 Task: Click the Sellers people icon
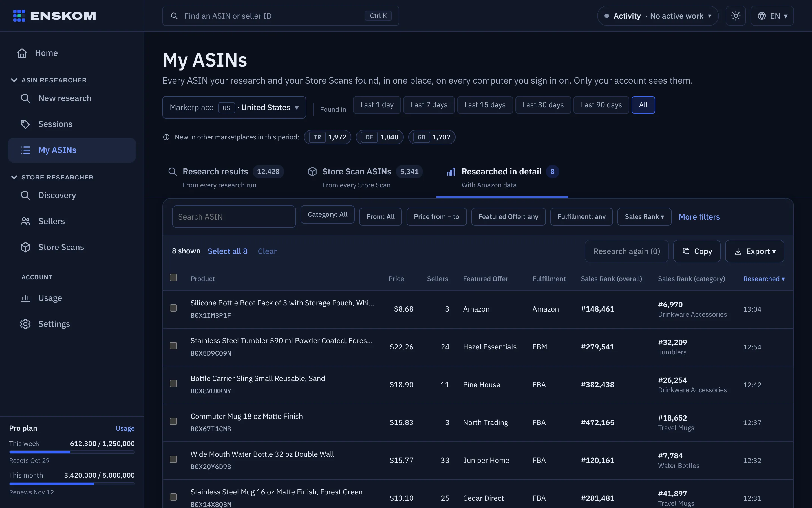point(25,221)
